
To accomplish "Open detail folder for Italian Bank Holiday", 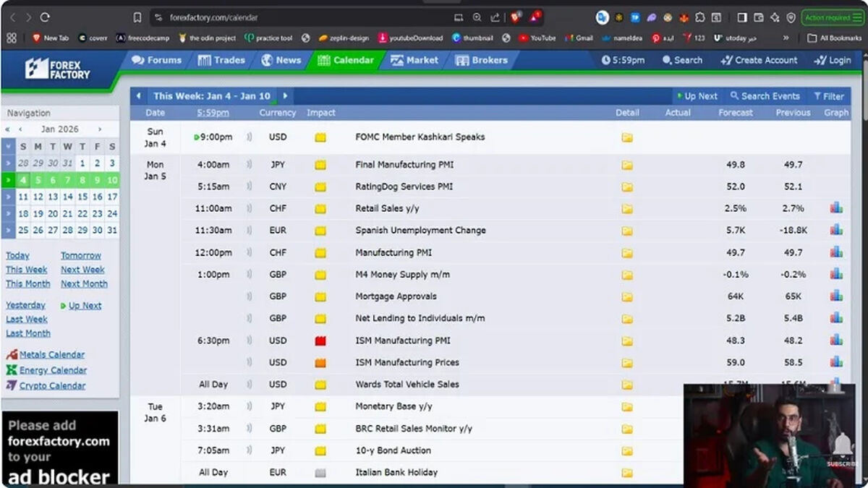I will [627, 473].
